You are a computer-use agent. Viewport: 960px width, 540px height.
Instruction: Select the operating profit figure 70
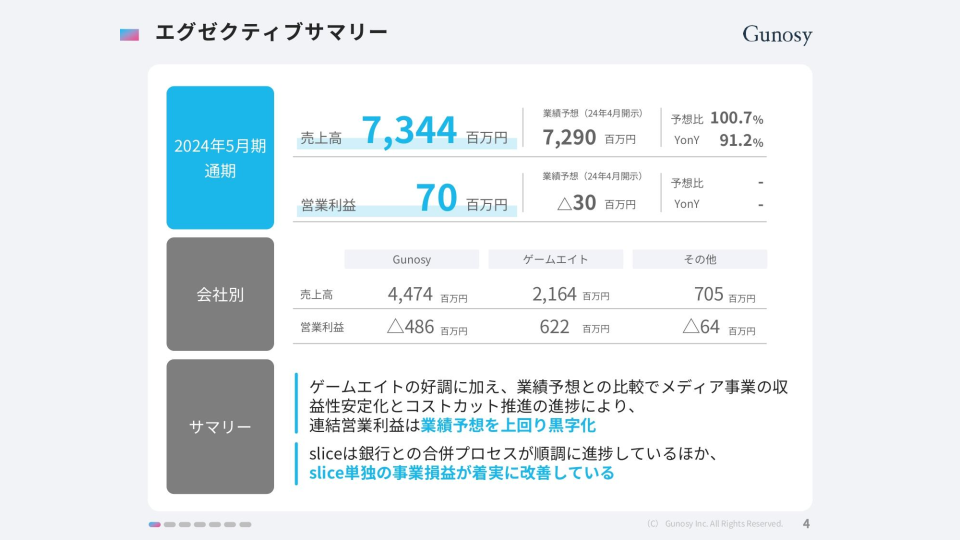[437, 197]
